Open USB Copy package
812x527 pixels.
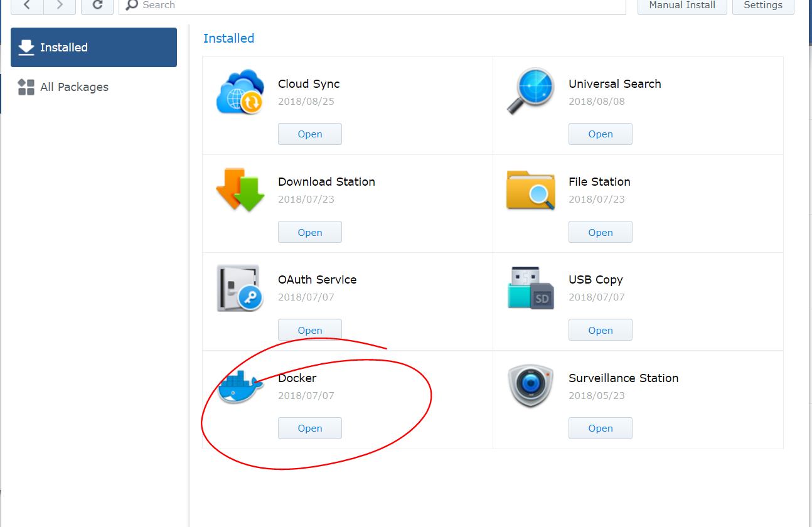tap(601, 330)
